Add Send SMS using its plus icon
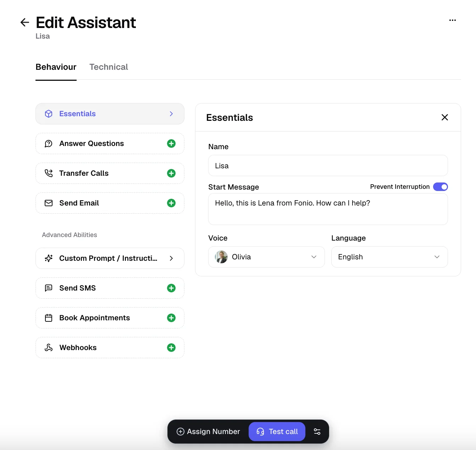Viewport: 476px width, 450px height. click(171, 288)
